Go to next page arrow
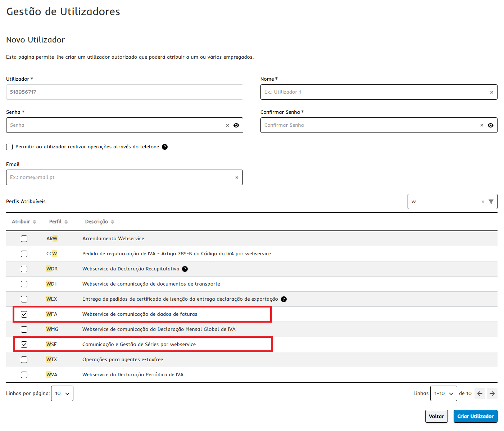504x431 pixels. pos(492,394)
